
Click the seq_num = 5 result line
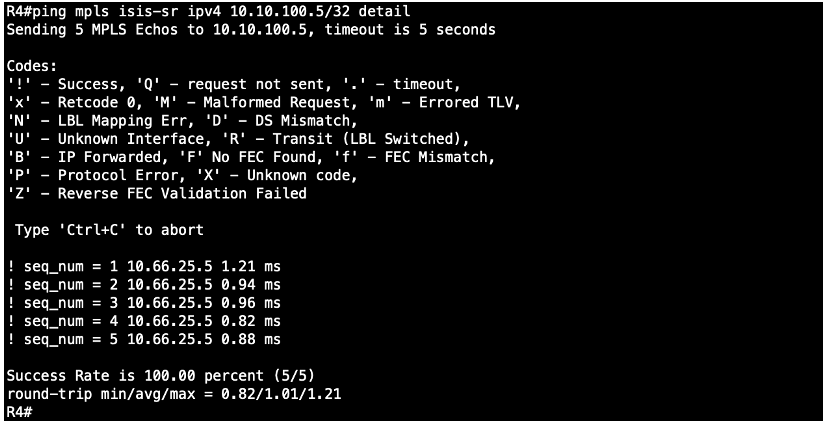click(144, 340)
